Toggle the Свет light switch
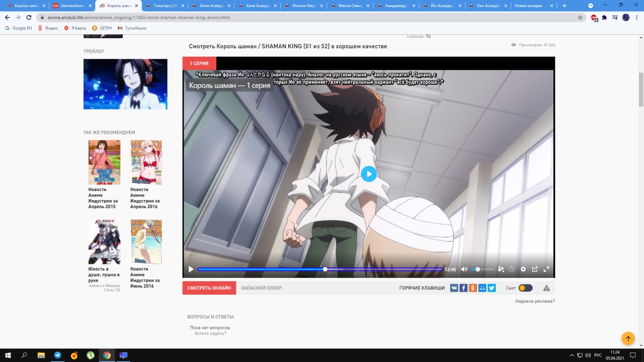The width and height of the screenshot is (644, 362). tap(525, 288)
